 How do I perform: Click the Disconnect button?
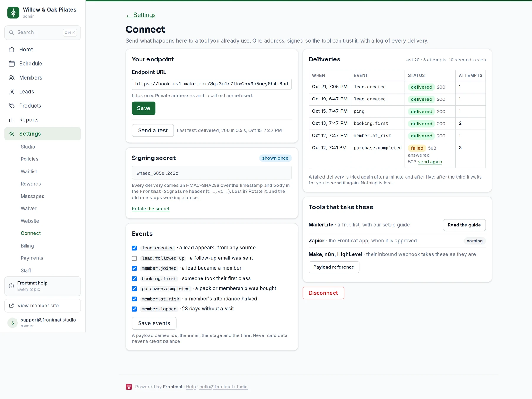323,293
